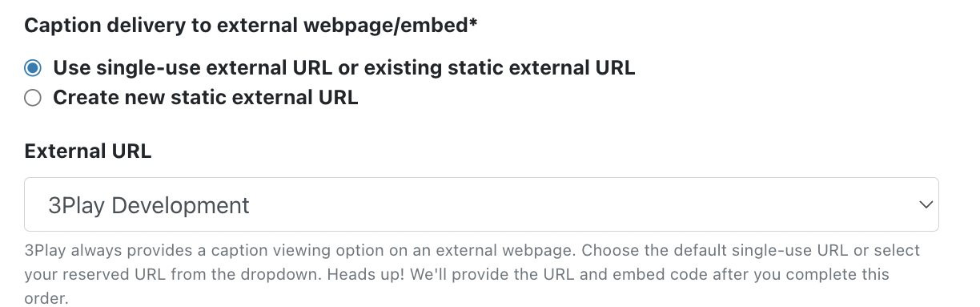Click the Caption delivery section heading

pos(251,25)
